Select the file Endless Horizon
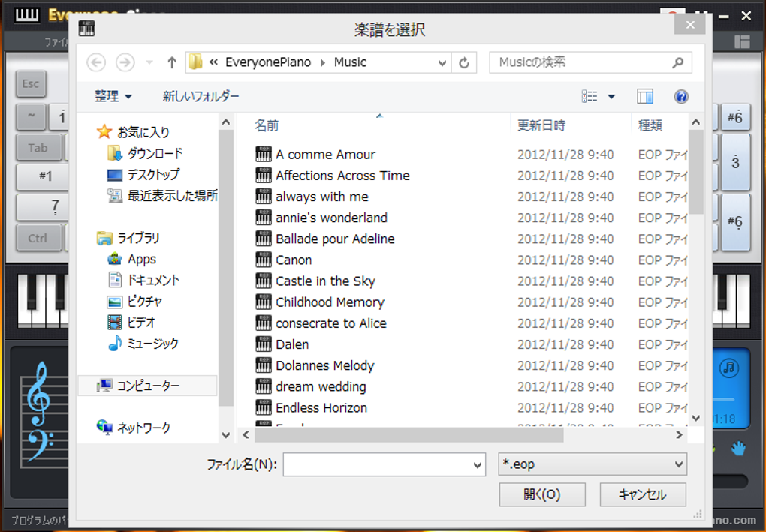Image resolution: width=766 pixels, height=532 pixels. (321, 407)
